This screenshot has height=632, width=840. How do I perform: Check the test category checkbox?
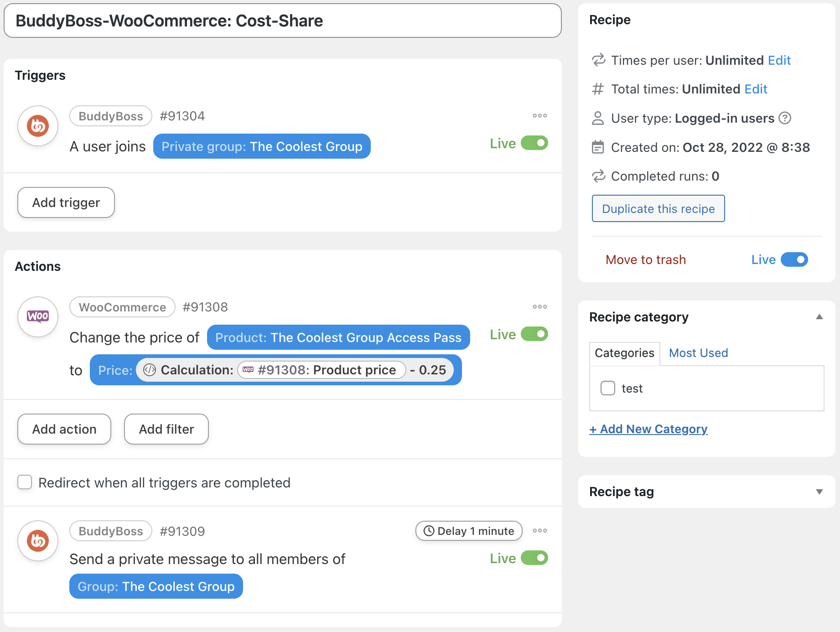coord(608,388)
